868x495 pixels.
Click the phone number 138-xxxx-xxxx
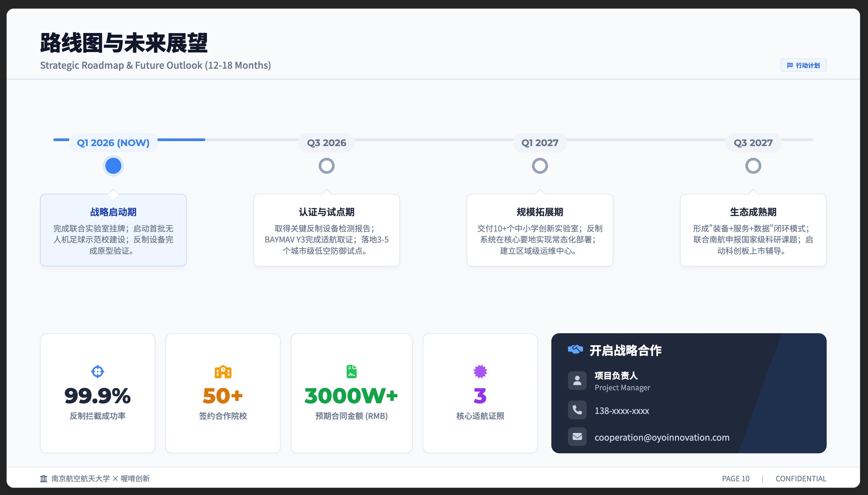click(x=622, y=411)
